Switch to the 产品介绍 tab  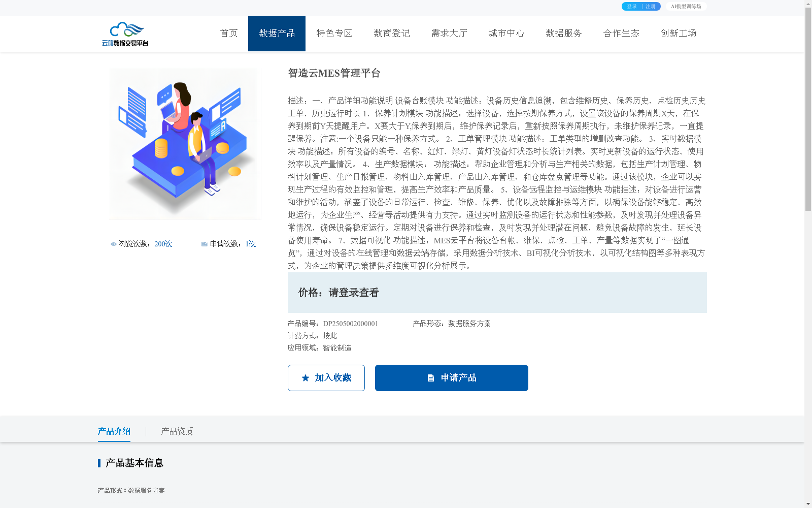(x=114, y=431)
